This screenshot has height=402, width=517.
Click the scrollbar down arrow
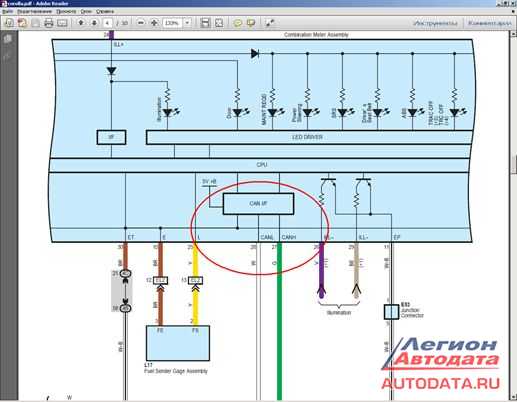pos(514,396)
